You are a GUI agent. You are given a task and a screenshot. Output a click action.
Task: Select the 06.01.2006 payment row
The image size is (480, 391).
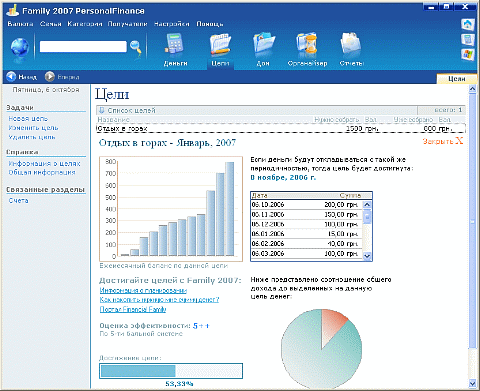(306, 234)
